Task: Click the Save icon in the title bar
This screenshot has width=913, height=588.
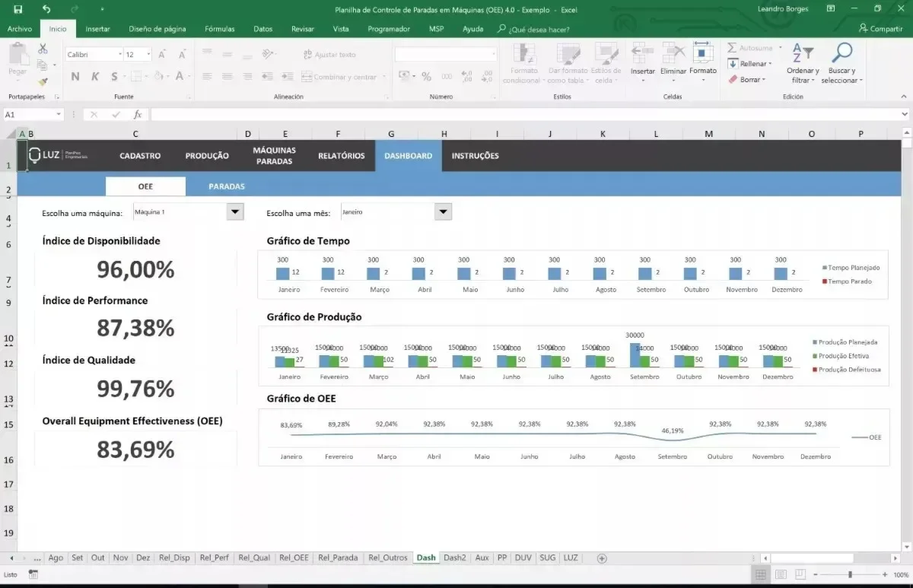Action: click(x=17, y=9)
